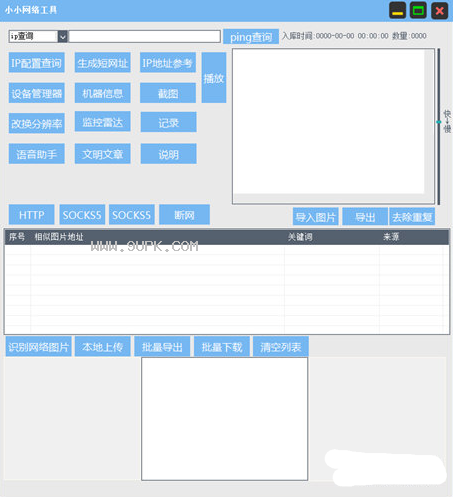Click the large white text area beside 播放
453x497 pixels.
(333, 126)
